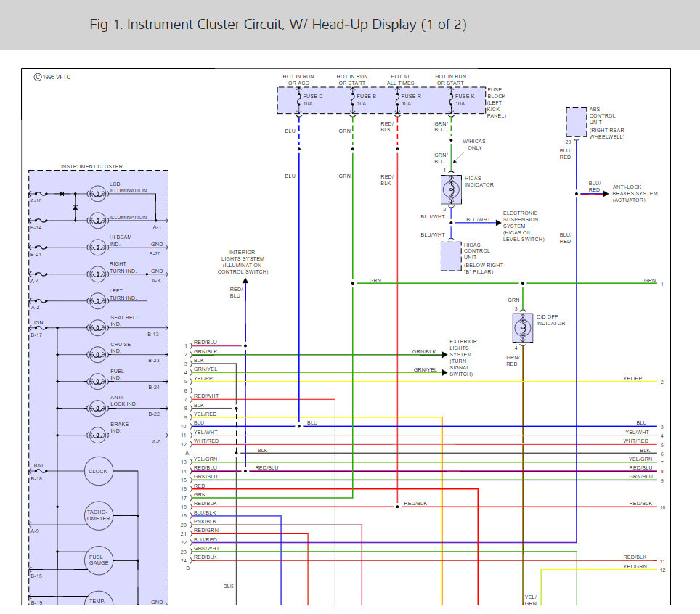
Task: Select the Clock circle in instrument cluster
Action: 98,471
